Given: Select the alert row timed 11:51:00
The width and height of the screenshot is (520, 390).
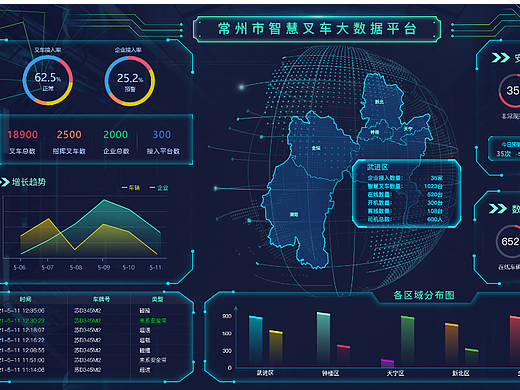Looking at the screenshot, I should 96,360.
